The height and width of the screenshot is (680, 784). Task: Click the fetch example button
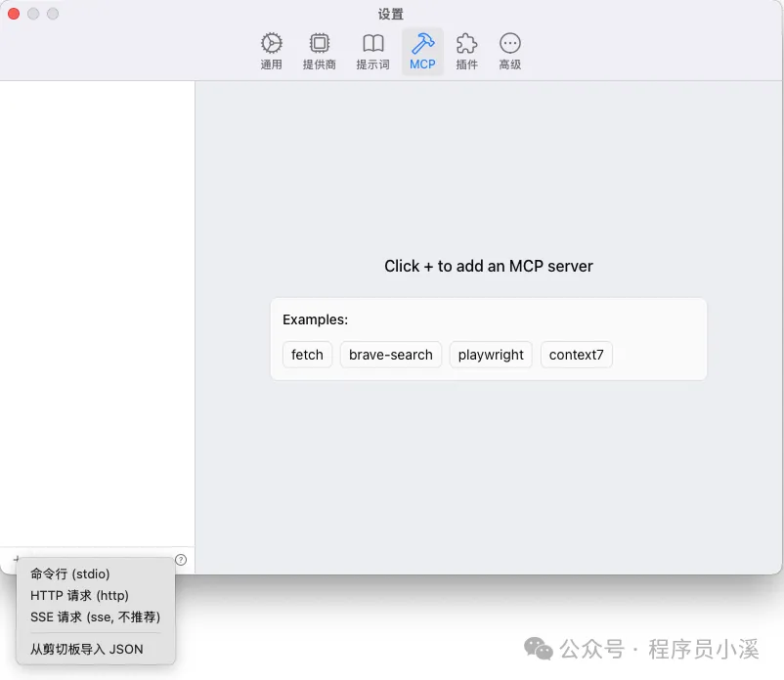[x=307, y=355]
